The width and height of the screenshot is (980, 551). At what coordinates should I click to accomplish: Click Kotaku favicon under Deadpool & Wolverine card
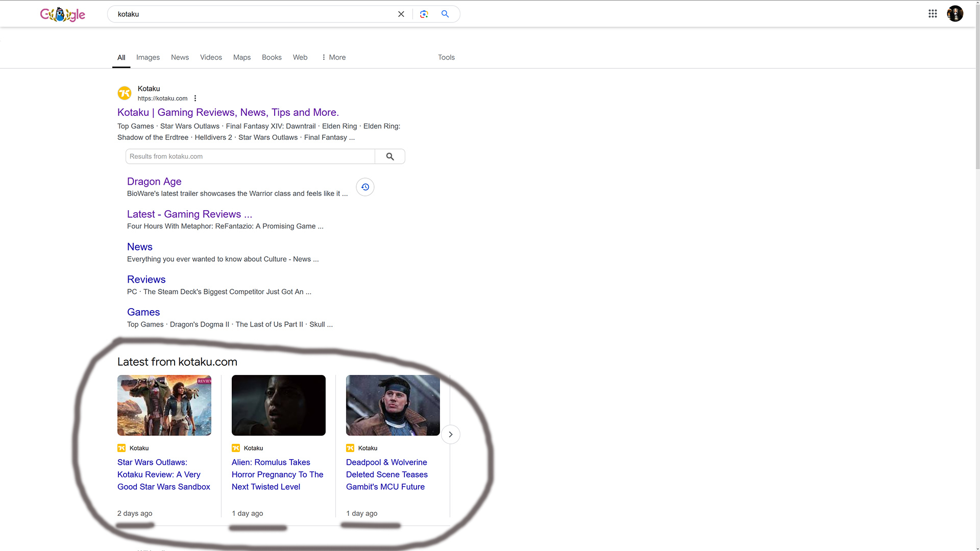click(x=350, y=448)
